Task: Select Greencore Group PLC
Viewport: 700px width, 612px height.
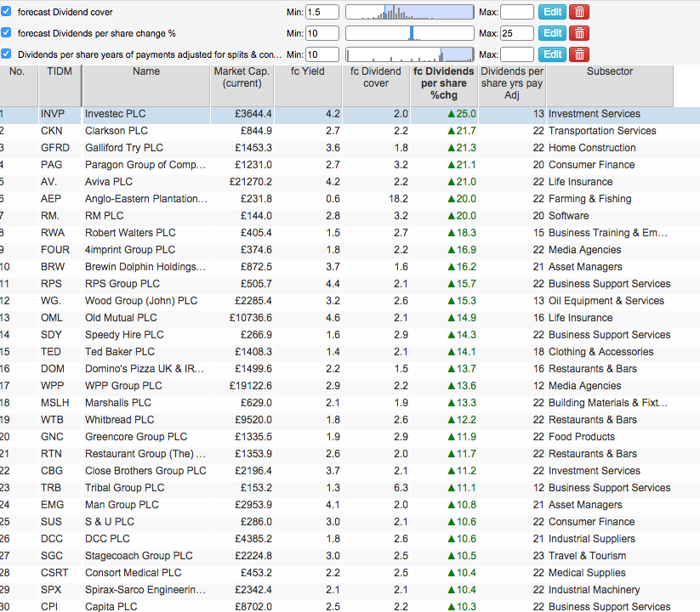Action: coord(136,437)
